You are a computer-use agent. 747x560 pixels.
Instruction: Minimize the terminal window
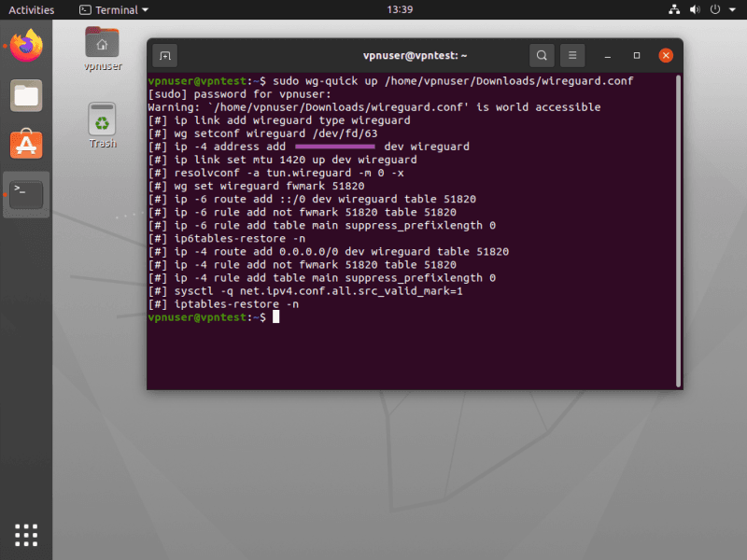[608, 55]
